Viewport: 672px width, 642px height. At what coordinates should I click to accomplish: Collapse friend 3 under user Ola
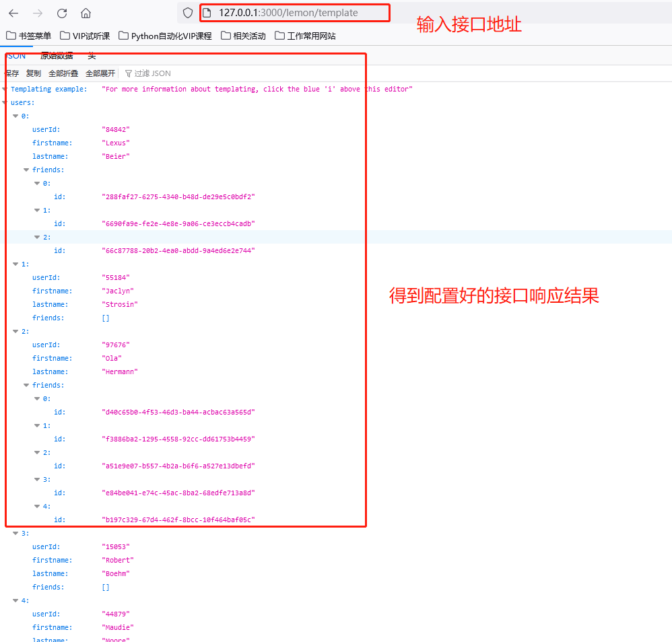tap(37, 480)
